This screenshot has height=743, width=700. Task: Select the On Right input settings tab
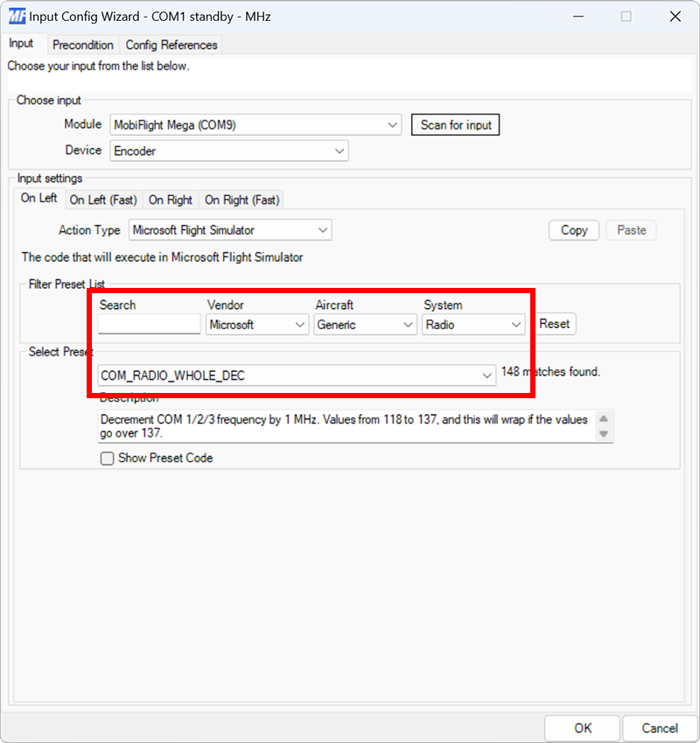(x=170, y=200)
